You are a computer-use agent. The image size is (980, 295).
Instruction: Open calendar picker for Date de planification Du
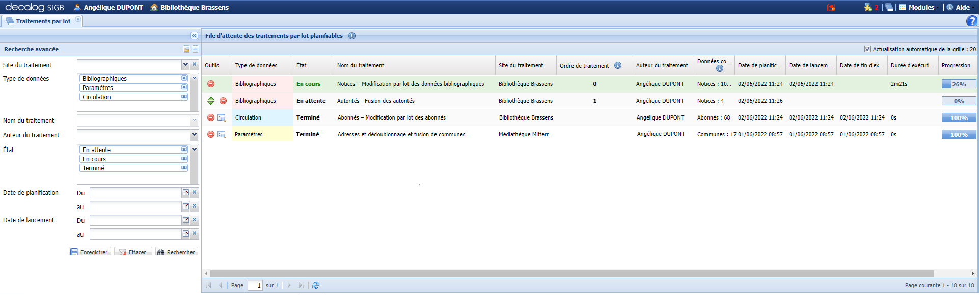(186, 193)
